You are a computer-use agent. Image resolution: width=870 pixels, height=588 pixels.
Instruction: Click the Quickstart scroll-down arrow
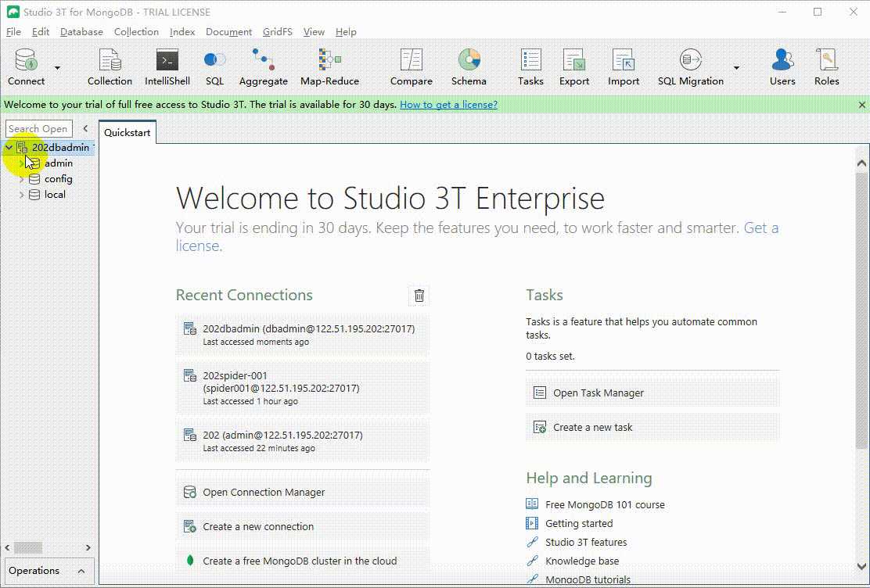click(861, 566)
